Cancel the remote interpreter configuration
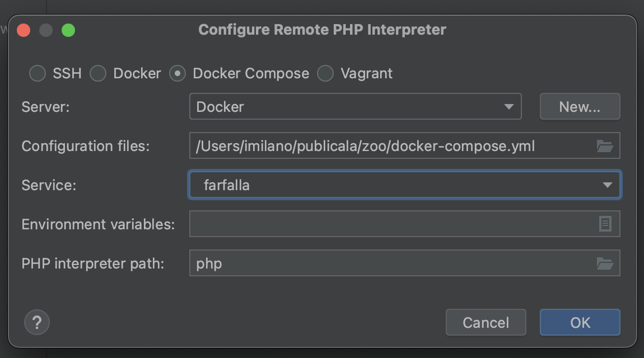 [x=486, y=322]
